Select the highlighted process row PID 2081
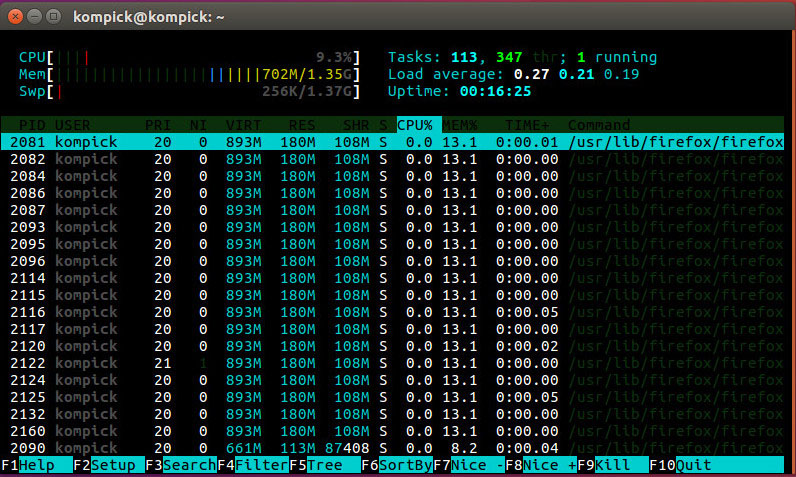Image resolution: width=796 pixels, height=477 pixels. tap(392, 142)
